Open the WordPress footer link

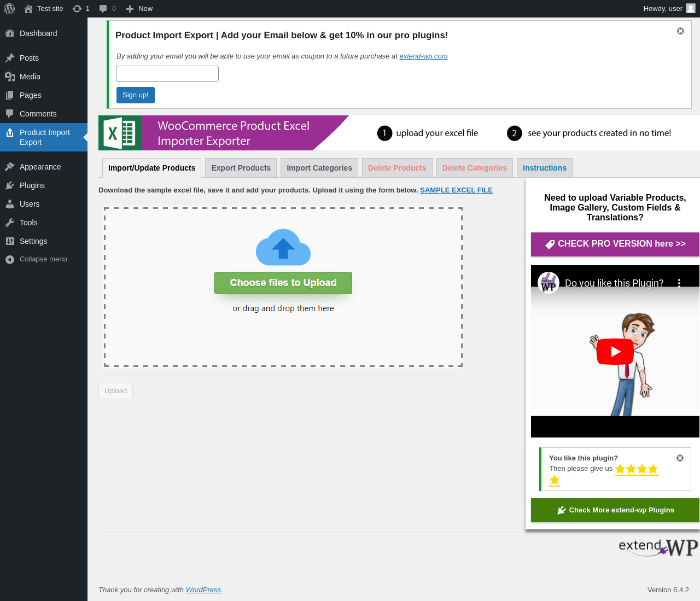[x=203, y=590]
